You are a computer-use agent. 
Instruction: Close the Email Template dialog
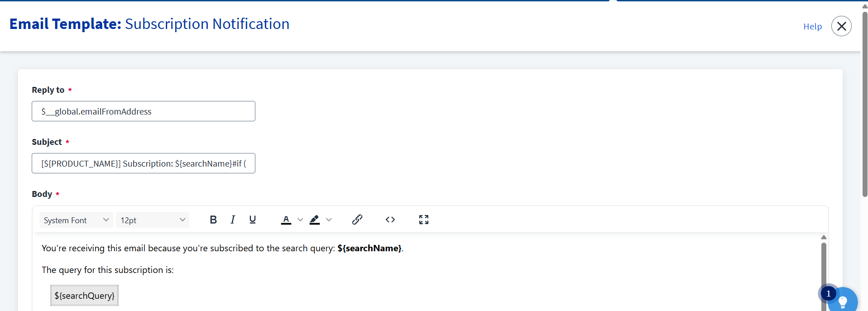841,26
